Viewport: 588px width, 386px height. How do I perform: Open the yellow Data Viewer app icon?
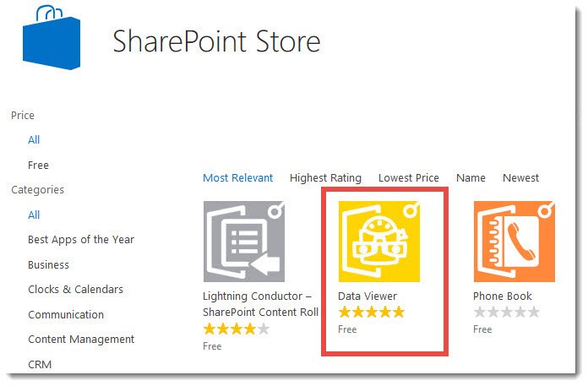click(x=378, y=242)
